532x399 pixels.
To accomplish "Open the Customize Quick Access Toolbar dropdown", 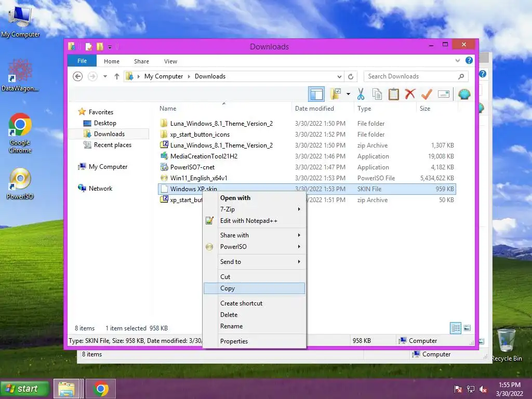I will [110, 47].
